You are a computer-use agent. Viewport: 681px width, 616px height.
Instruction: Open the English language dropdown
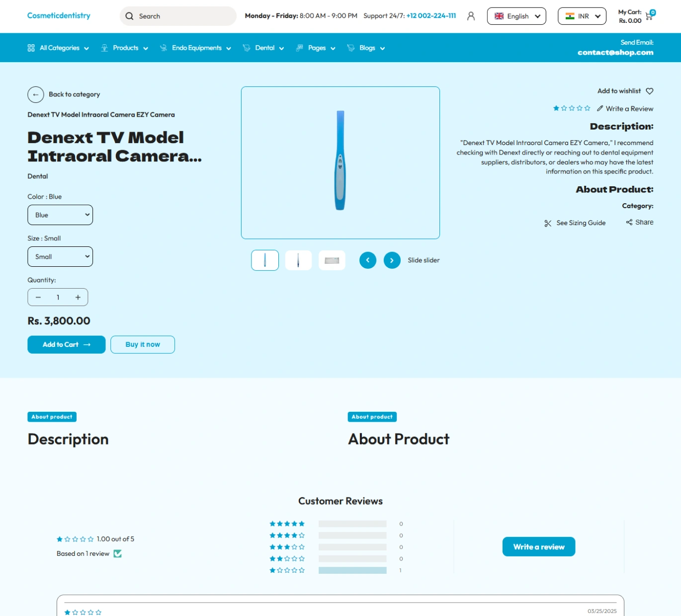point(516,16)
